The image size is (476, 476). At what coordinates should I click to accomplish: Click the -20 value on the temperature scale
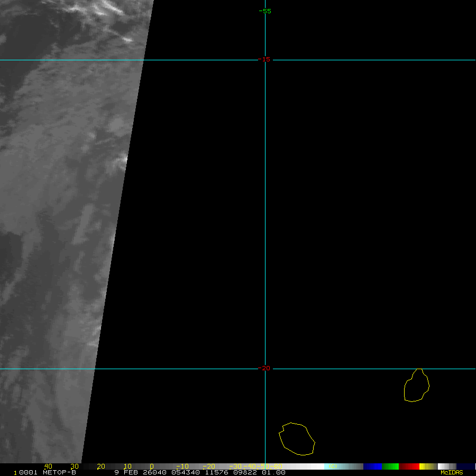click(x=208, y=466)
